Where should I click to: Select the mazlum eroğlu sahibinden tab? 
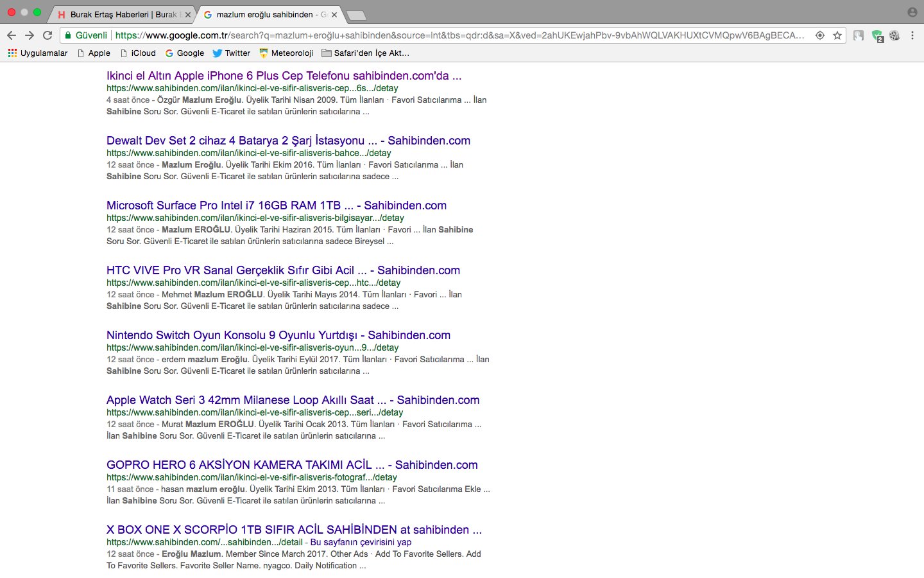click(x=268, y=14)
